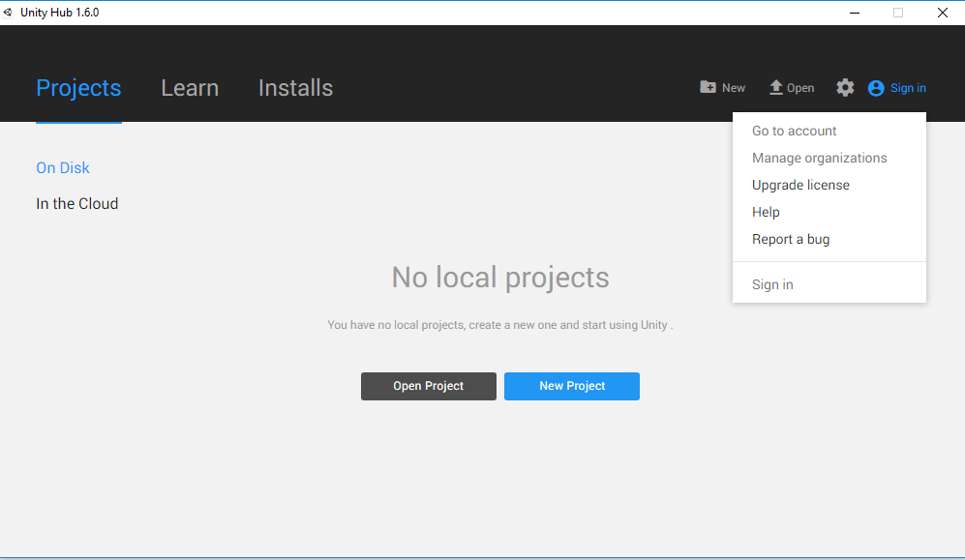This screenshot has width=965, height=560.
Task: Click the blue New Project button
Action: point(572,386)
